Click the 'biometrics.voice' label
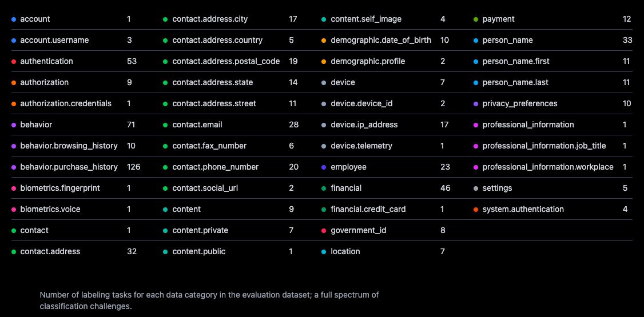Viewport: 644px width, 317px height. pos(50,209)
